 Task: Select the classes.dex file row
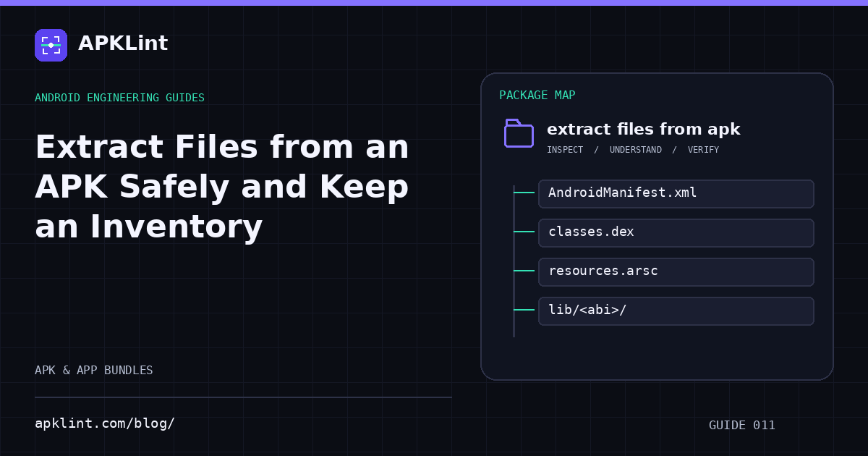[x=676, y=233]
